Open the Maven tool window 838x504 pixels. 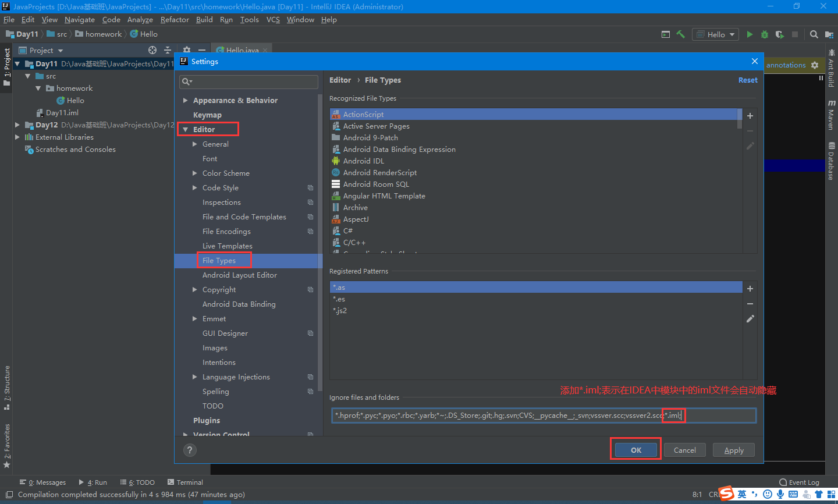point(831,115)
